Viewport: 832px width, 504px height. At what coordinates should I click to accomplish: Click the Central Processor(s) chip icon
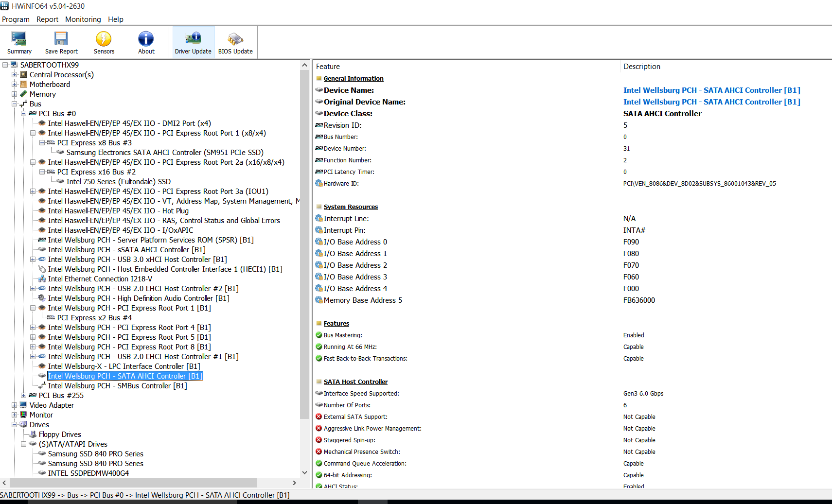(23, 74)
